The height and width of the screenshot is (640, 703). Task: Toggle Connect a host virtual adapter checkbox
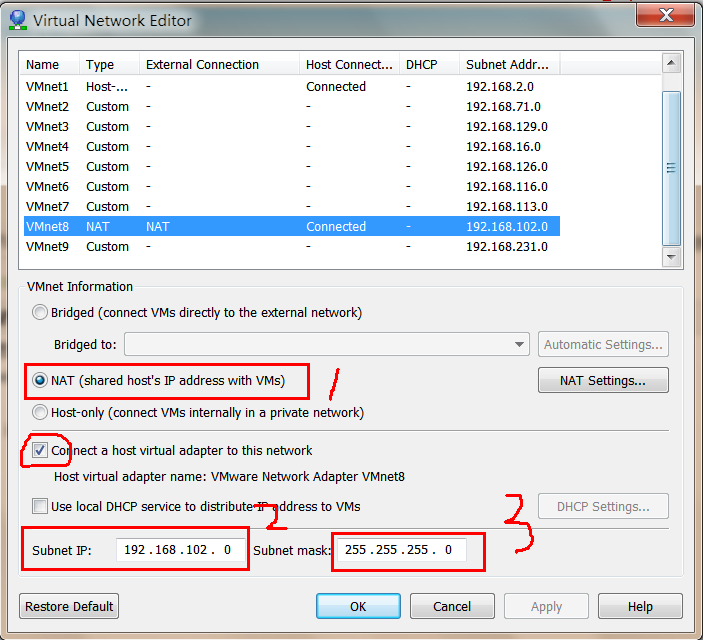40,450
